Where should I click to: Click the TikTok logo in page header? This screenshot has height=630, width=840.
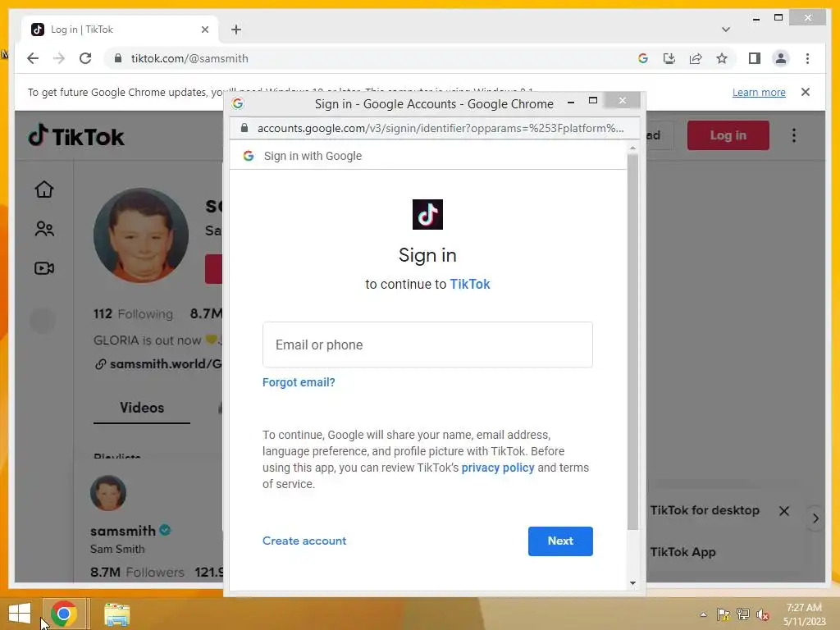[75, 135]
